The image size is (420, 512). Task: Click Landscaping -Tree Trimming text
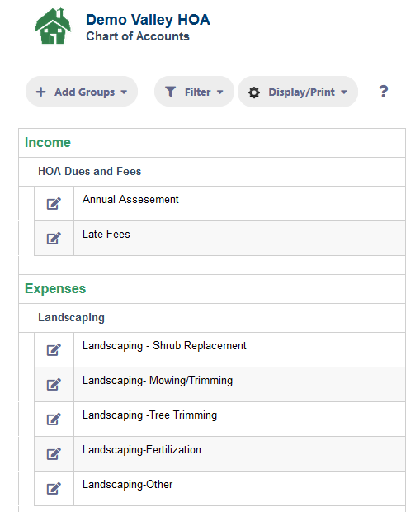[x=149, y=415]
